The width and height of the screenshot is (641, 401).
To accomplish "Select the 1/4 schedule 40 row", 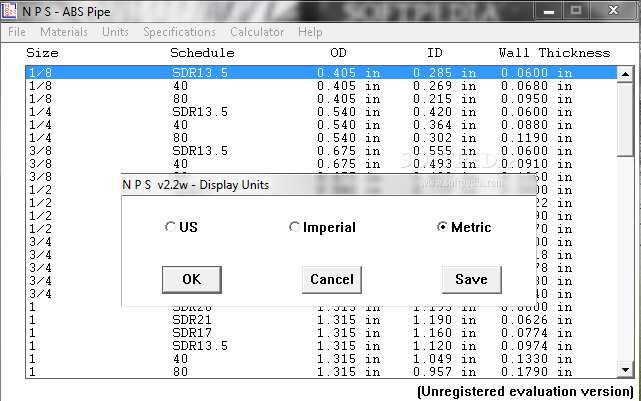I will pos(321,125).
